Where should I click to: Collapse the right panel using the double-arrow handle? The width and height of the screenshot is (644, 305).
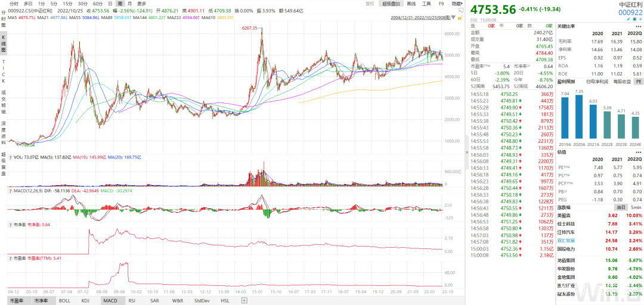pyautogui.click(x=466, y=152)
